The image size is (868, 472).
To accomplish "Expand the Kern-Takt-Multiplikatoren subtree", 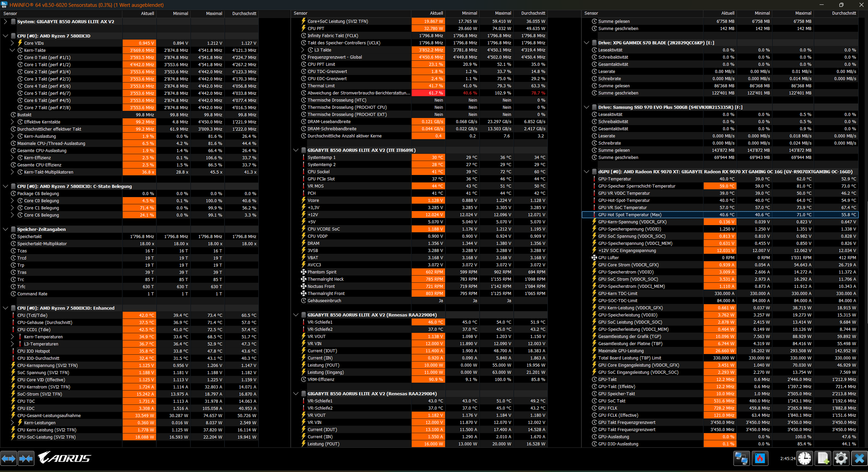I will tap(12, 172).
